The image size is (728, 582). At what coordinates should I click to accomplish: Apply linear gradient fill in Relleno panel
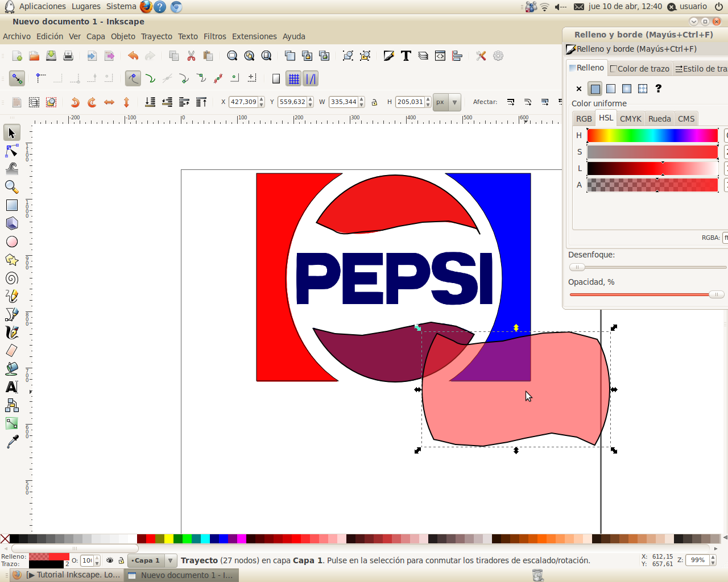pos(611,89)
